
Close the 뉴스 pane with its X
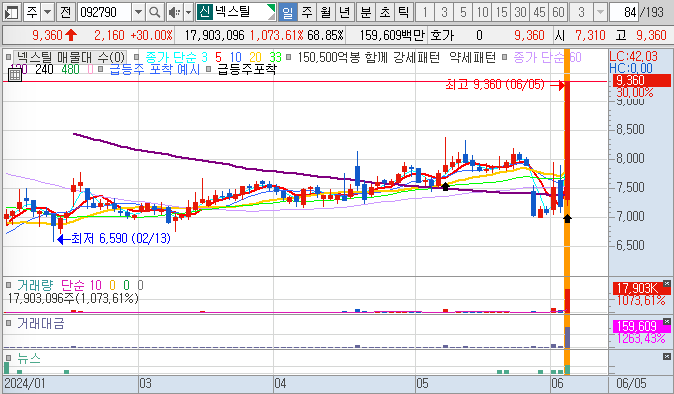point(667,356)
